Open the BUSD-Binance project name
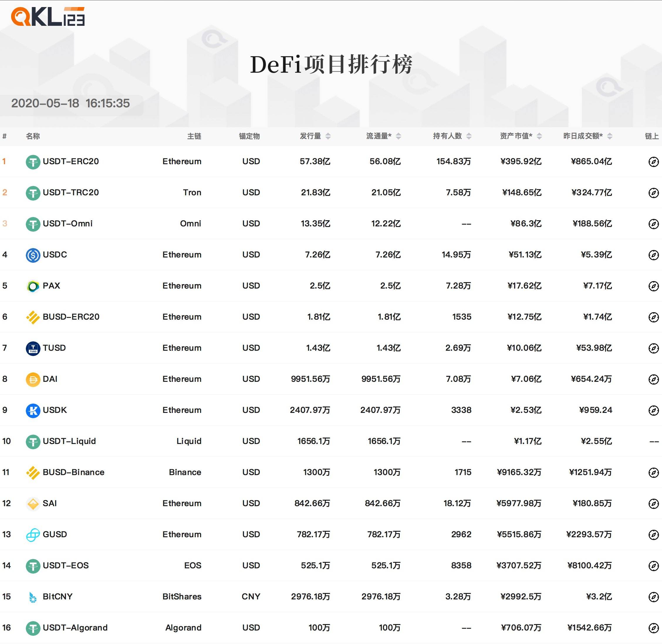 73,472
